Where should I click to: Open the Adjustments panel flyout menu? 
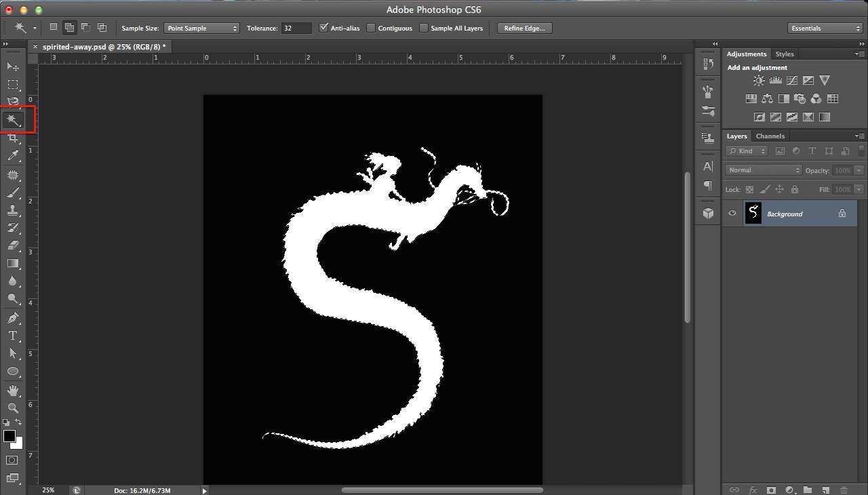tap(860, 54)
